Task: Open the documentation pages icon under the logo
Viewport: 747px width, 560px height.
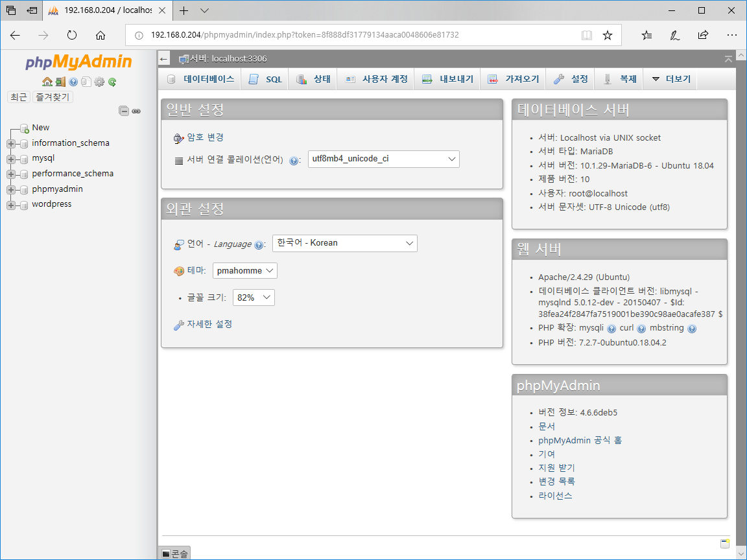Action: click(86, 82)
